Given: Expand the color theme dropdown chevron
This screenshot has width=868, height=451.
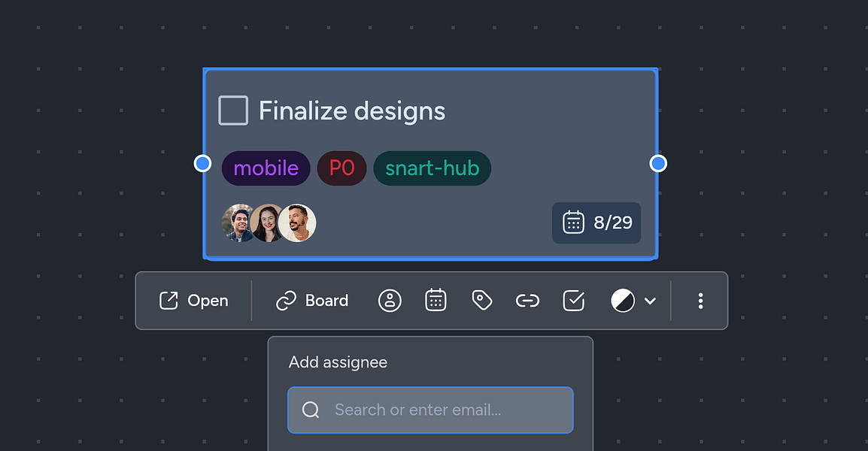Looking at the screenshot, I should 651,301.
